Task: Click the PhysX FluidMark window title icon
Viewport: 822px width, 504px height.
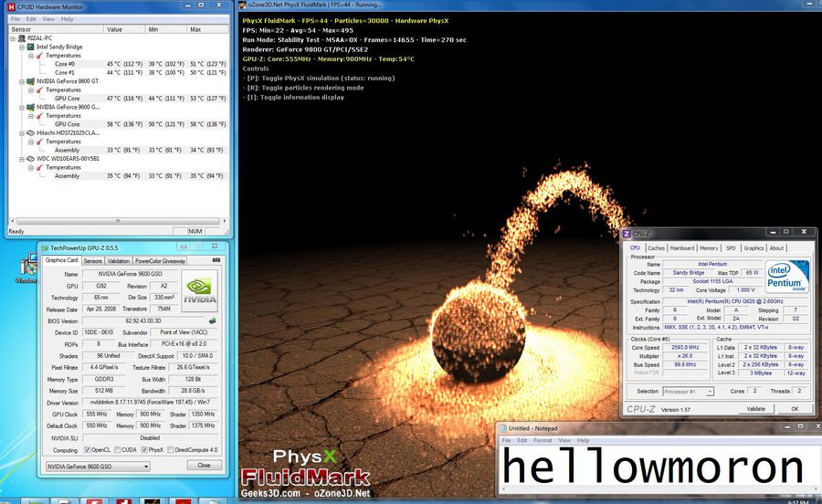Action: click(242, 5)
